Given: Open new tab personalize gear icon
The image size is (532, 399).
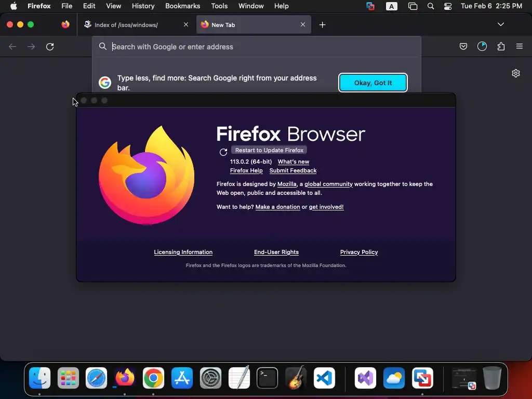Looking at the screenshot, I should 516,73.
